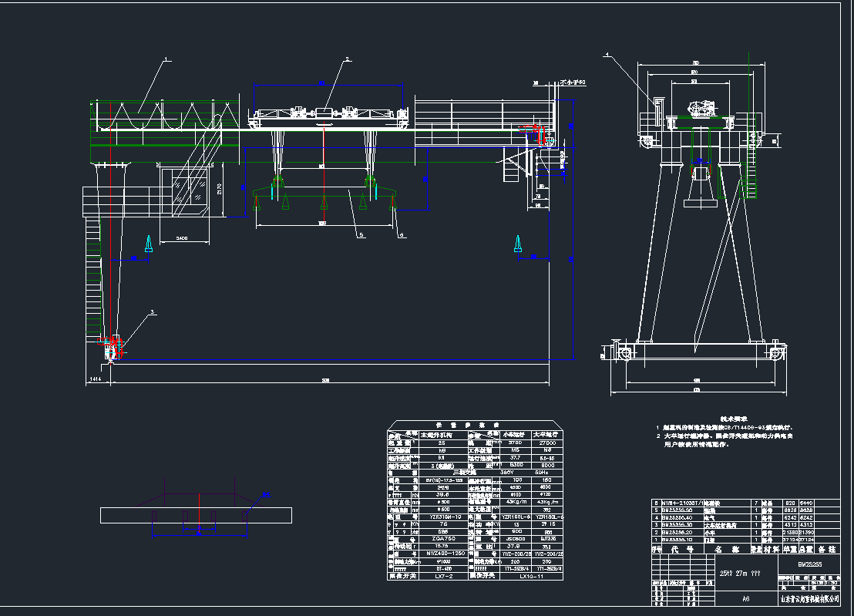The width and height of the screenshot is (854, 616).
Task: Click the LX7-2 limit switch cell
Action: 439,575
